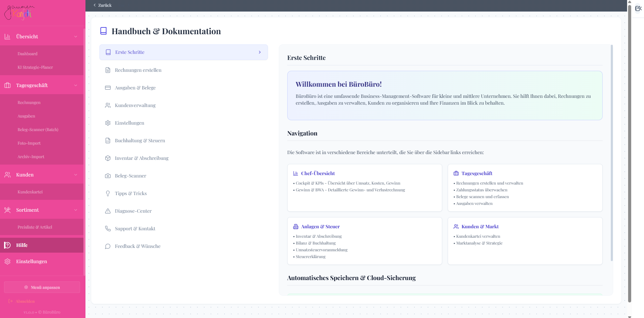Click the Willkommen bei BüroBüro! heading
This screenshot has width=644, height=318.
click(x=338, y=84)
